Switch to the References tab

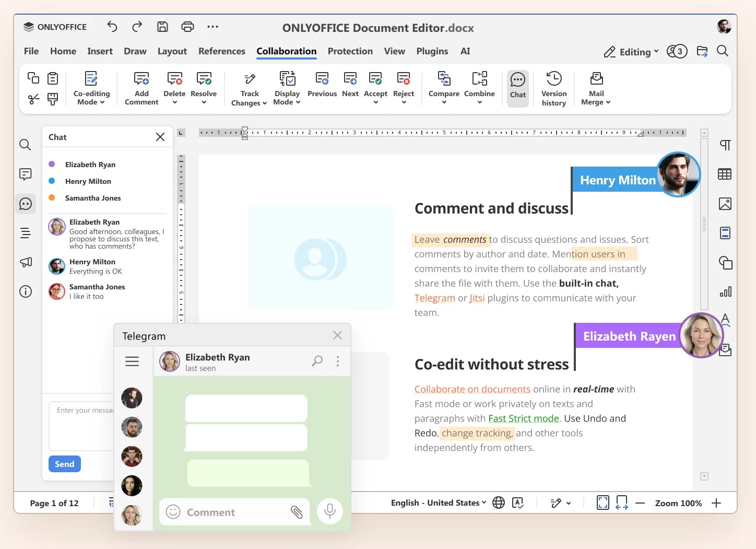tap(222, 51)
